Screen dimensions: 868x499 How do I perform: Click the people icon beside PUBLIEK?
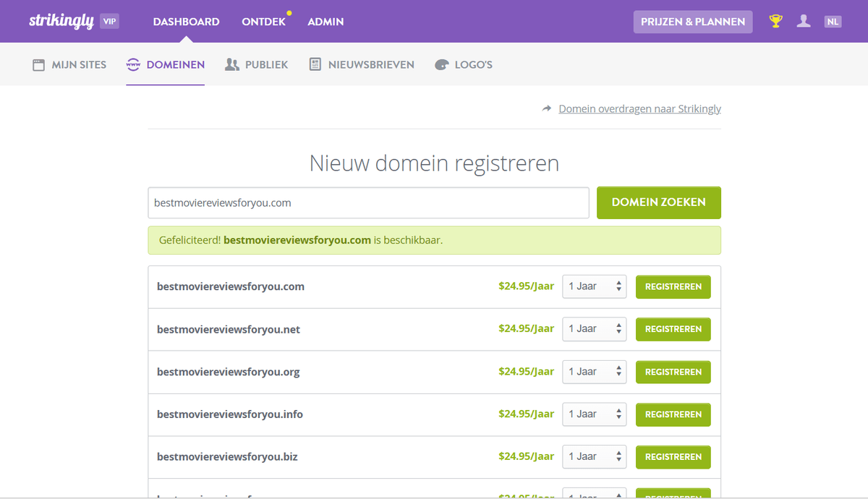[231, 64]
